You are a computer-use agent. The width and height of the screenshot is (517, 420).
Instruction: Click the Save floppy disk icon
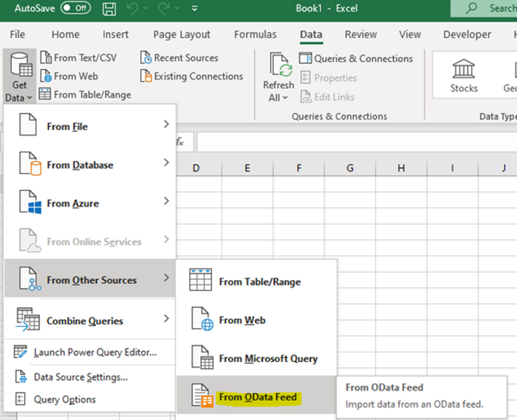(x=109, y=9)
